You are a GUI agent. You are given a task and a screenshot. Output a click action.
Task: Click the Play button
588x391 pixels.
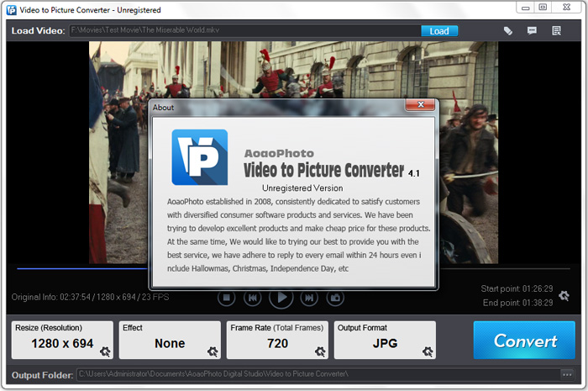281,298
